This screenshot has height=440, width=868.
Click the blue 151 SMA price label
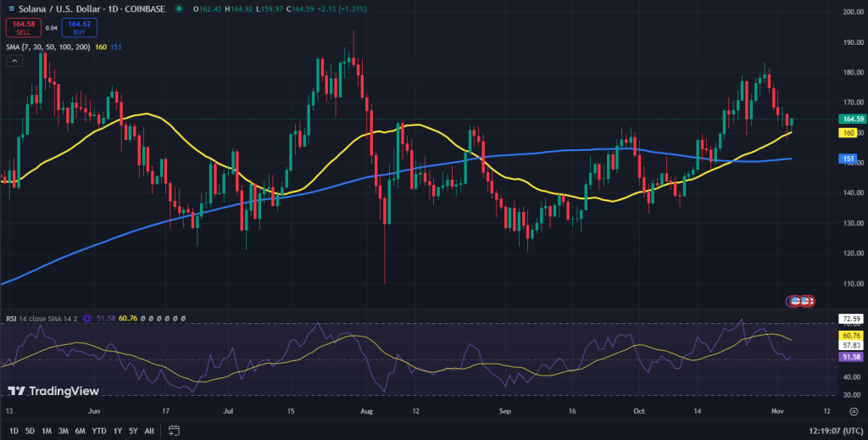tap(848, 159)
